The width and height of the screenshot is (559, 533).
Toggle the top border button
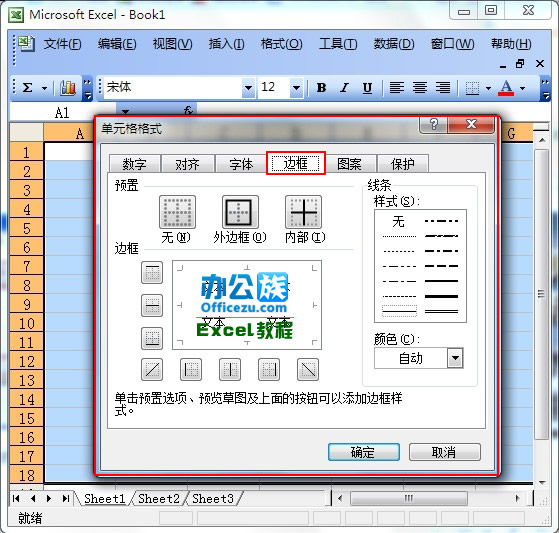coord(152,272)
